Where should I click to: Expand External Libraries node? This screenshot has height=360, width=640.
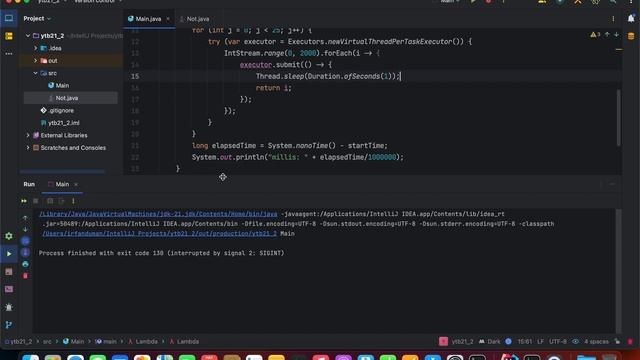pyautogui.click(x=28, y=136)
